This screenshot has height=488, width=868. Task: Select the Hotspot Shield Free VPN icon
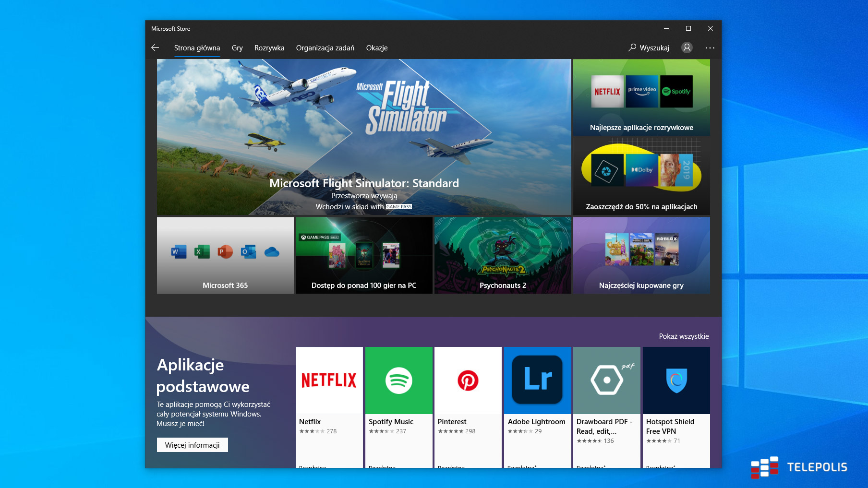point(676,381)
